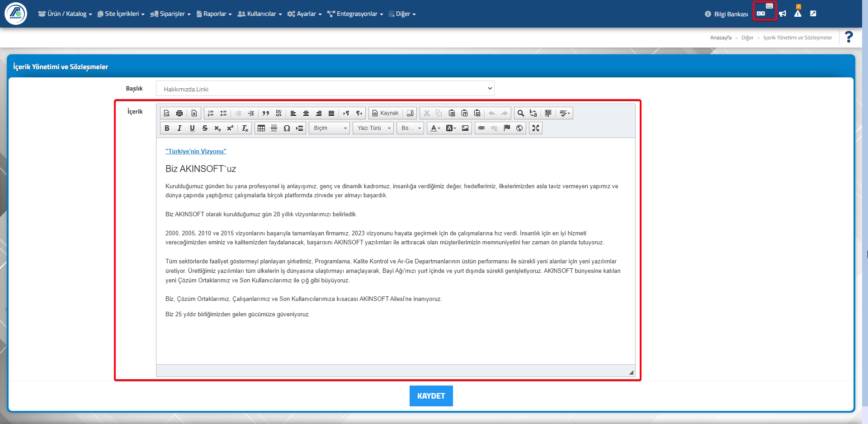This screenshot has width=868, height=424.
Task: Insert a numbered list
Action: point(211,113)
